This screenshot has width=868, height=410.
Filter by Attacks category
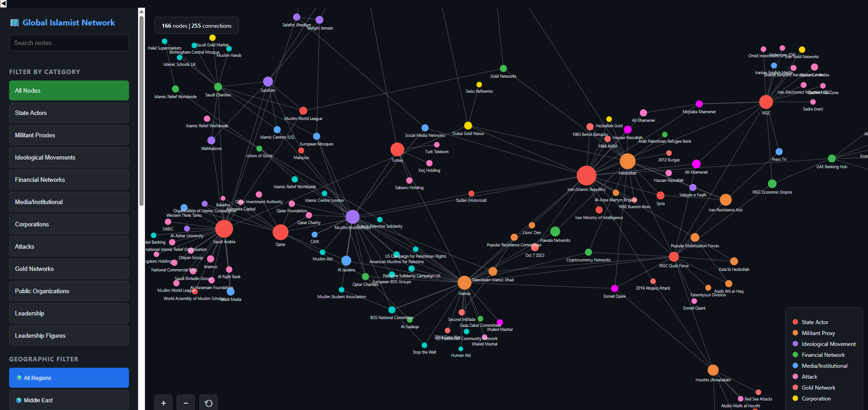tap(69, 246)
